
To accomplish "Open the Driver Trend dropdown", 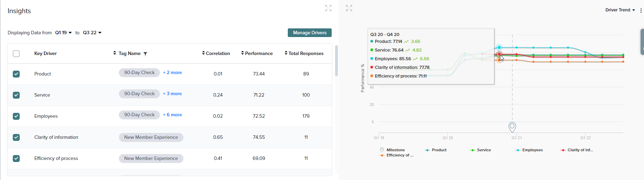I will tap(620, 10).
